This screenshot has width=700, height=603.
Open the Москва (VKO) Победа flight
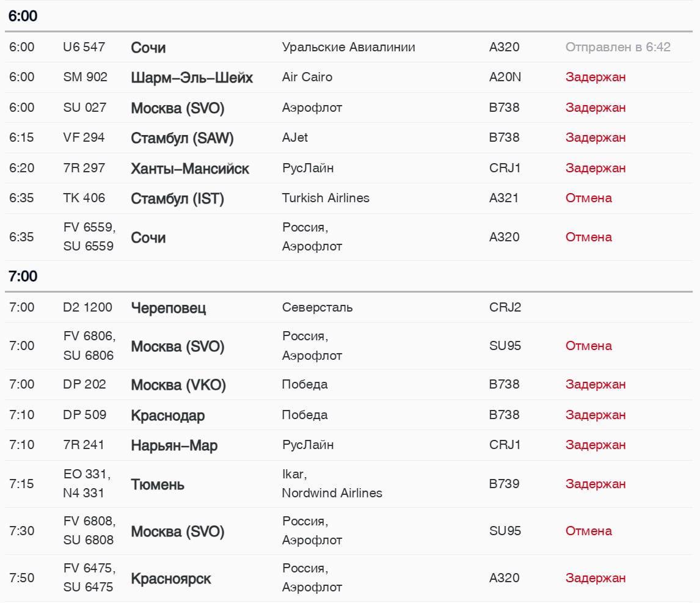click(178, 385)
